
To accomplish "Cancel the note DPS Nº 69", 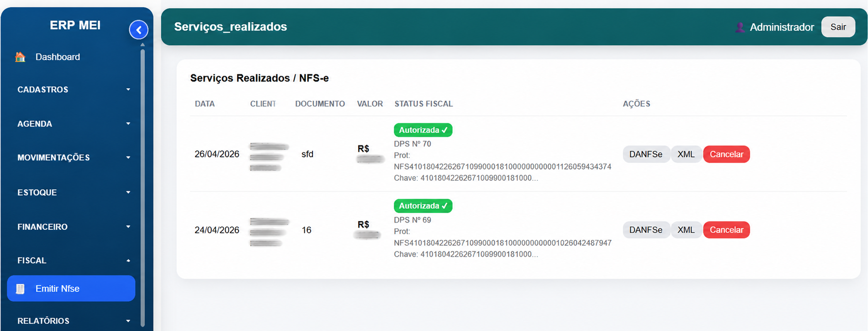I will tap(726, 230).
